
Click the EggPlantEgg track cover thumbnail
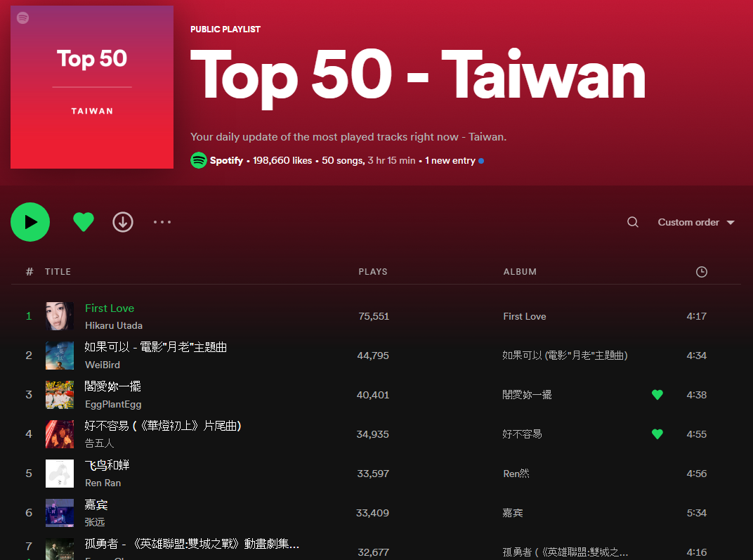[x=60, y=395]
